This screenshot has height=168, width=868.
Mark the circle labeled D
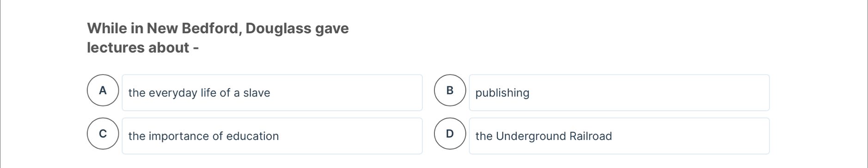[450, 134]
